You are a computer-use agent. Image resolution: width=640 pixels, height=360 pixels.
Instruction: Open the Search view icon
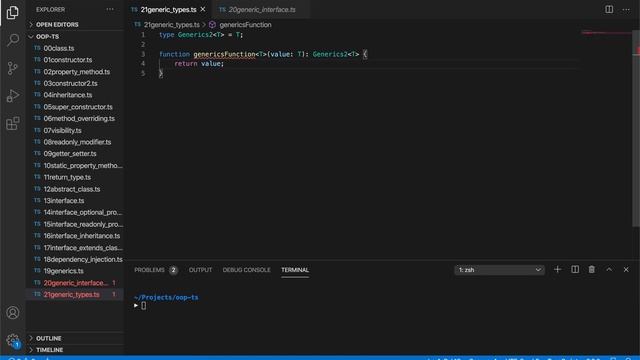click(x=13, y=40)
